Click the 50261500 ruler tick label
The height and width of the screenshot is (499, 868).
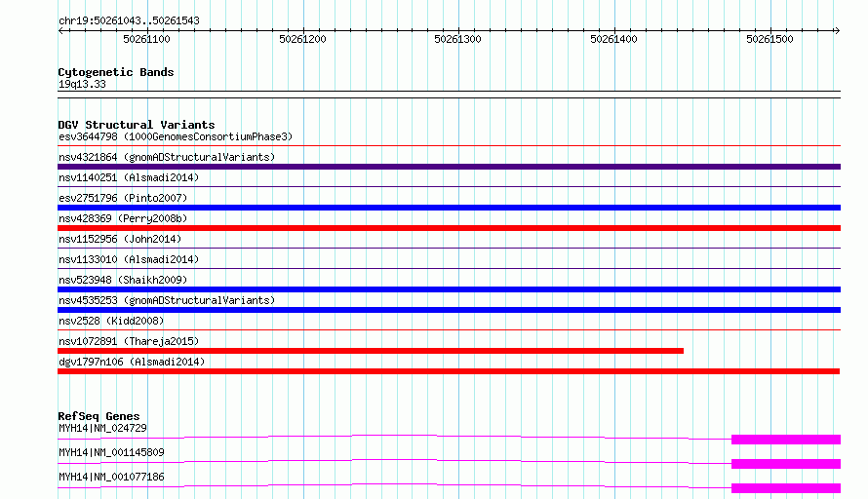(770, 39)
